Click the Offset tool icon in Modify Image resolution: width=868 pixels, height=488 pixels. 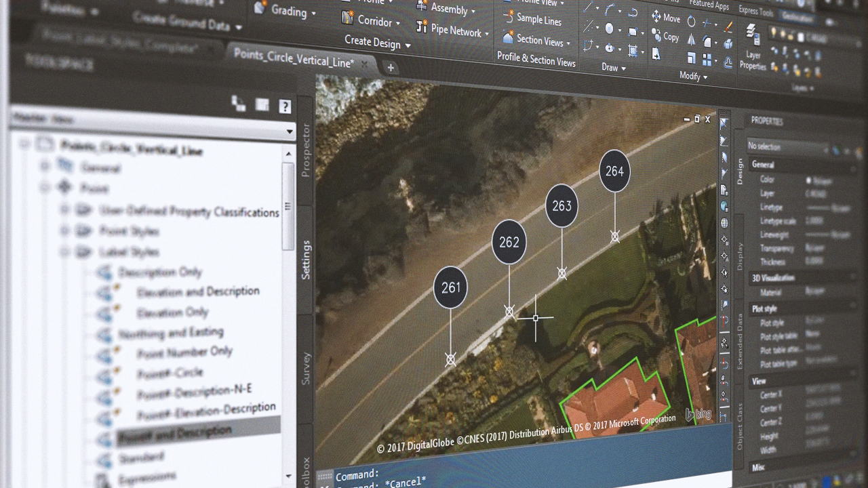(x=728, y=63)
